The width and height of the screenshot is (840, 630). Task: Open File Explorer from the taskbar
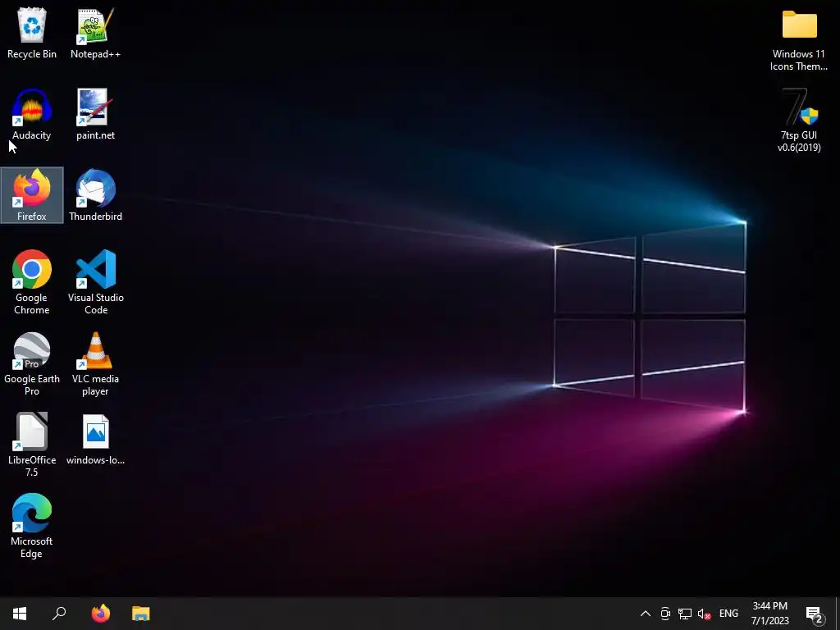pos(141,614)
